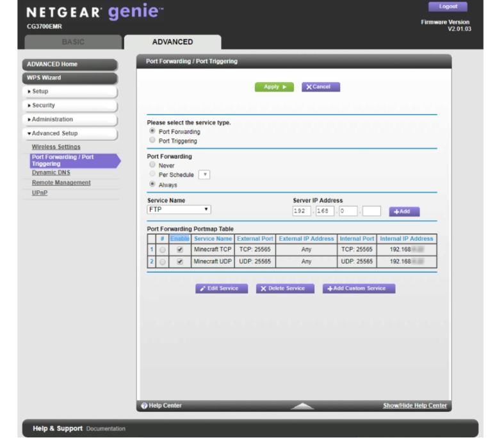Screen dimensions: 504x438
Task: Click the Cancel button
Action: [x=321, y=87]
